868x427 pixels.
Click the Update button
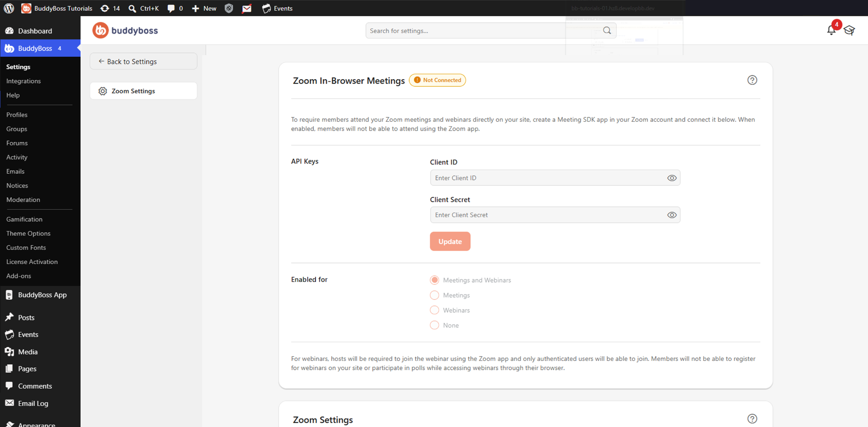(x=450, y=241)
